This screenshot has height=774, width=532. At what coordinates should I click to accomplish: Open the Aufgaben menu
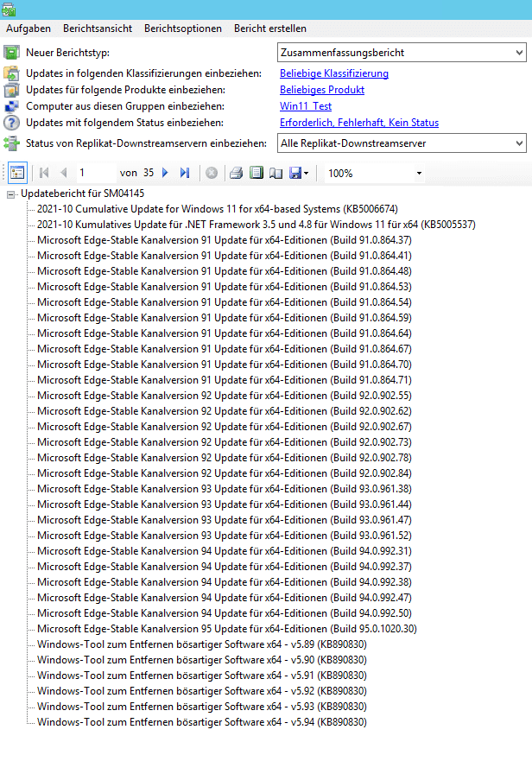pyautogui.click(x=28, y=29)
